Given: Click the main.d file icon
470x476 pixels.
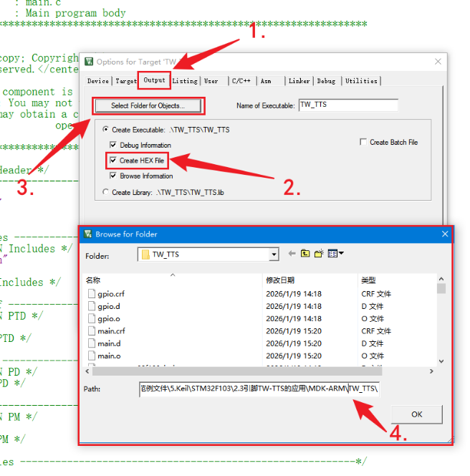Looking at the screenshot, I should 92,343.
